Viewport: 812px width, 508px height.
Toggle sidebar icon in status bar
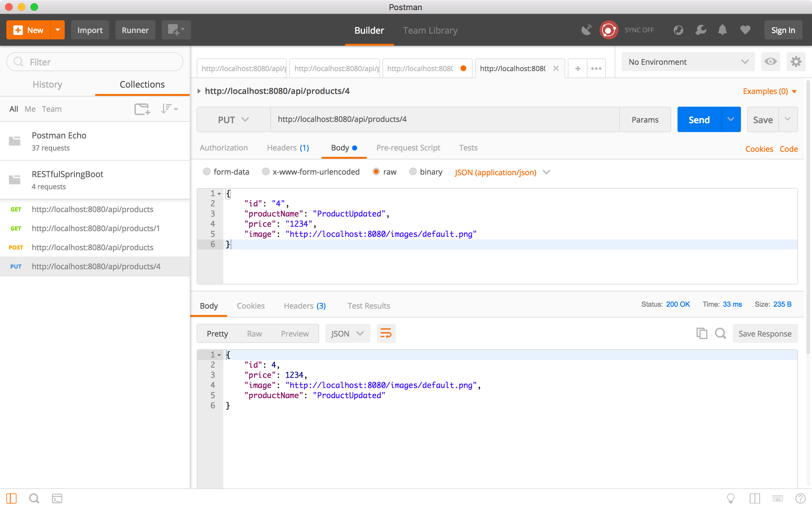click(x=11, y=498)
